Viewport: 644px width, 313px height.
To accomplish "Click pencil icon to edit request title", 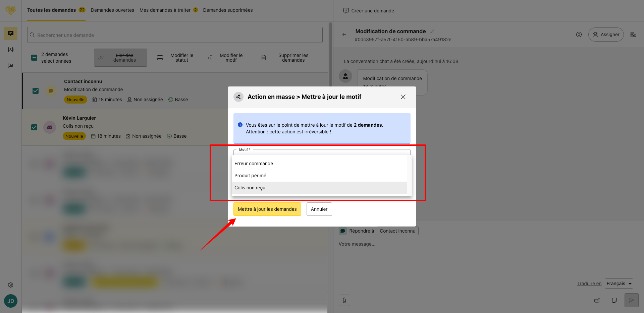I will [432, 31].
